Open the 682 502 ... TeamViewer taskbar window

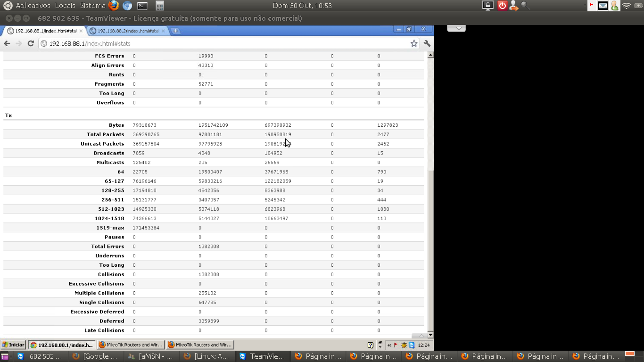40,356
